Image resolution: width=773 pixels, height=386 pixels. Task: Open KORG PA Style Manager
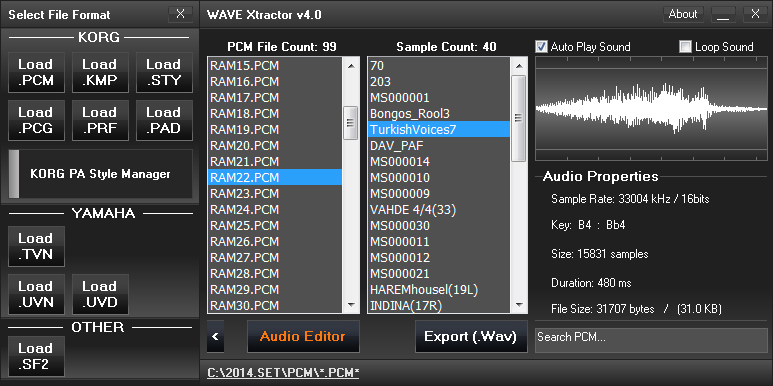(x=101, y=174)
